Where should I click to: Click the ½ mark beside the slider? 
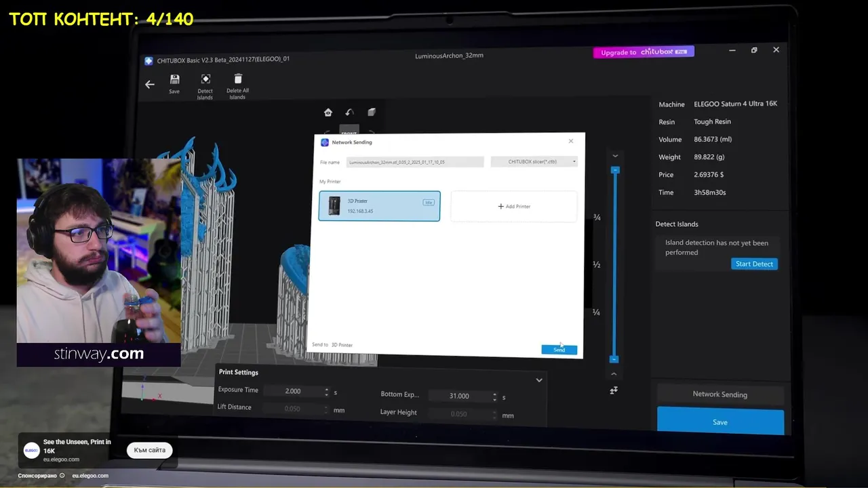pyautogui.click(x=597, y=264)
